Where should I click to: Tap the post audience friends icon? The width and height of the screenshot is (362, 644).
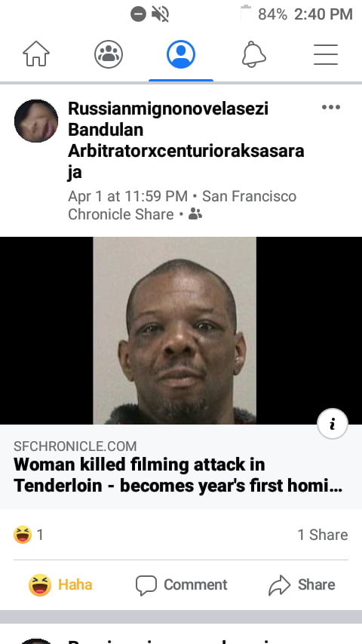(195, 214)
